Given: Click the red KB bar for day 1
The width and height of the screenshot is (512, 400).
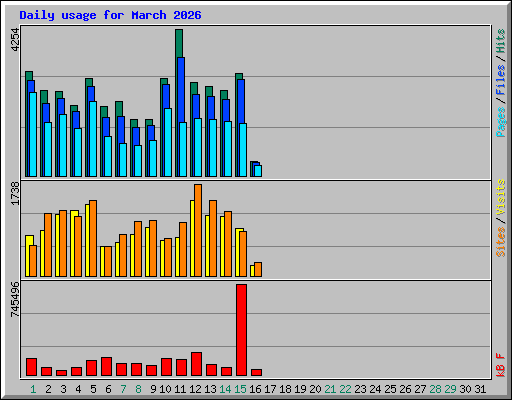Looking at the screenshot, I should coord(31,367).
